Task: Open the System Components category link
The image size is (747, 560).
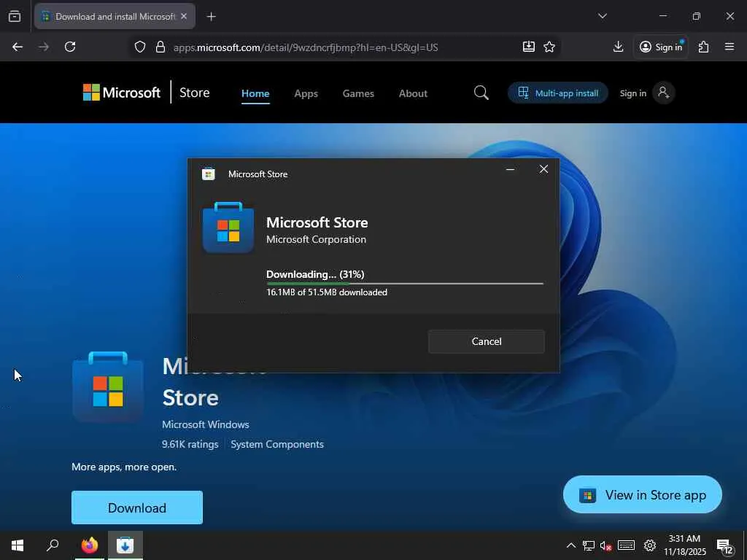Action: point(277,444)
